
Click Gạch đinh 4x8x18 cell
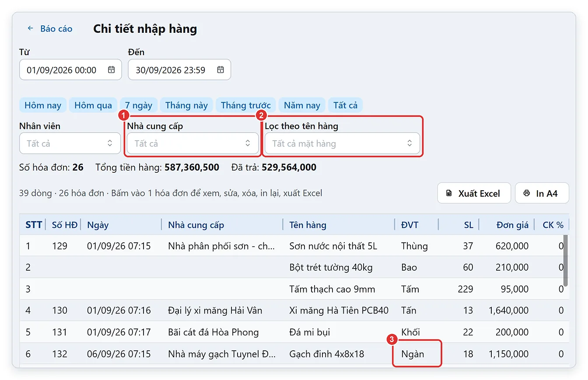click(326, 354)
